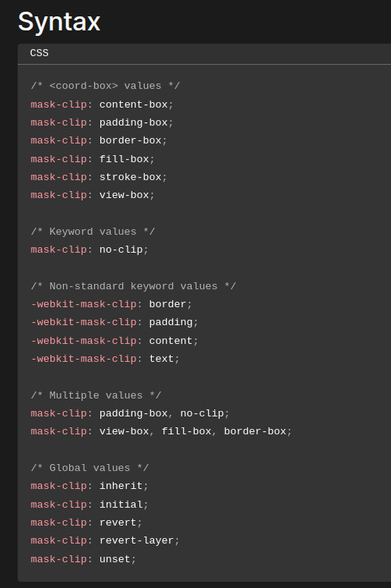Click the revert-layer global value
The image size is (391, 588).
coord(136,540)
